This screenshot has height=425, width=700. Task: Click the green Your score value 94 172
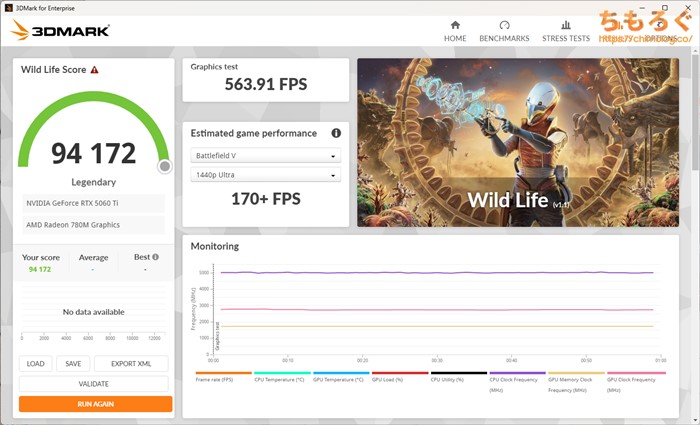[40, 269]
